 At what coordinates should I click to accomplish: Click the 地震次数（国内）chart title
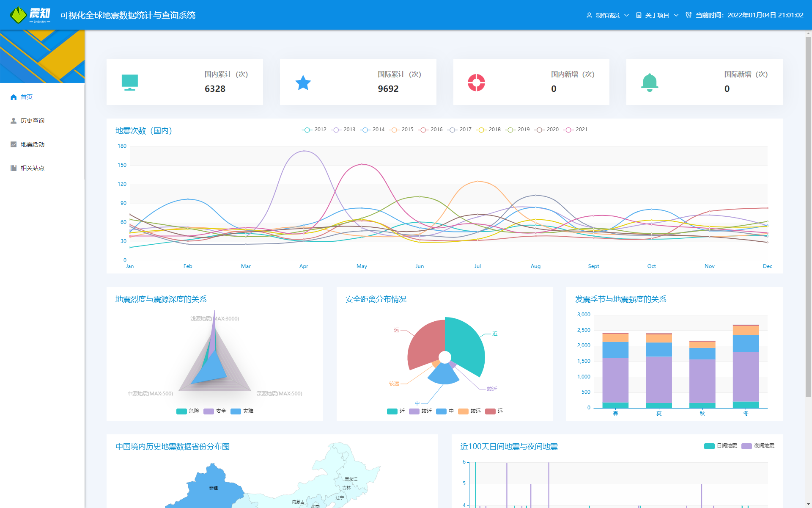[144, 131]
